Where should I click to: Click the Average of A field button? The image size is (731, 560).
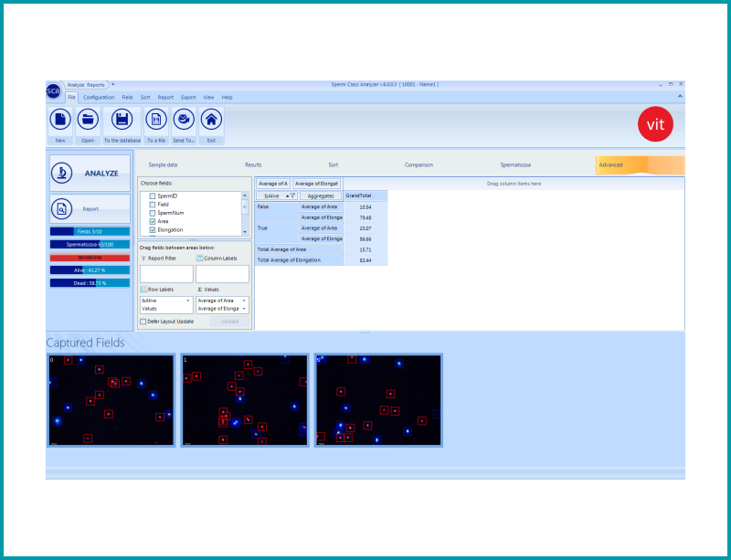273,184
